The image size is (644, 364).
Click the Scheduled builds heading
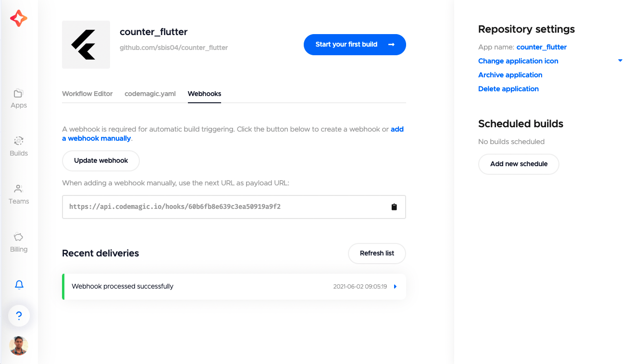520,124
